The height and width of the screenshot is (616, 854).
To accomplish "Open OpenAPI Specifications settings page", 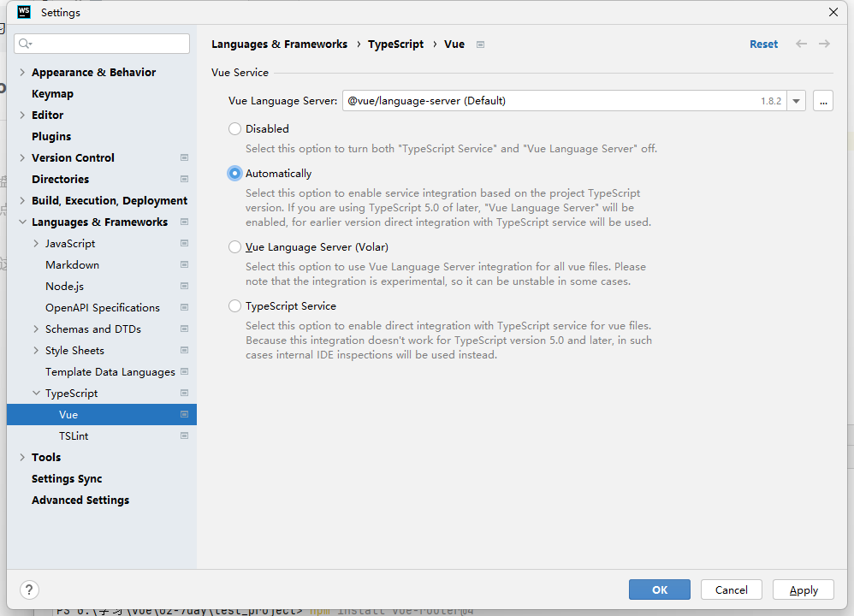I will [103, 308].
